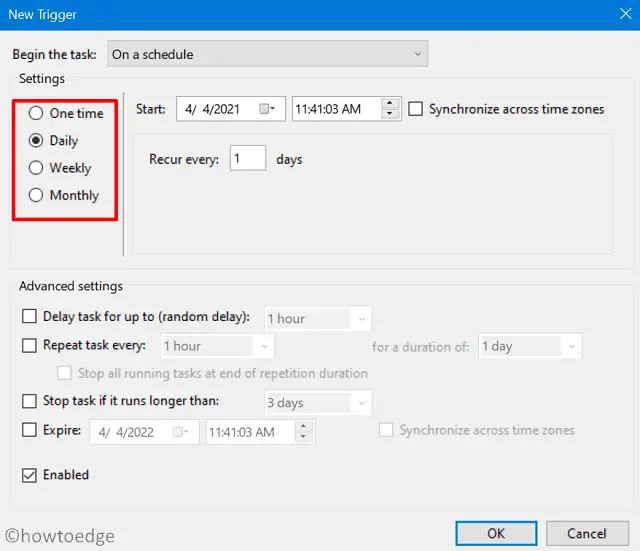Viewport: 640px width, 551px height.
Task: Toggle the Repeat task every checkbox
Action: coord(30,346)
